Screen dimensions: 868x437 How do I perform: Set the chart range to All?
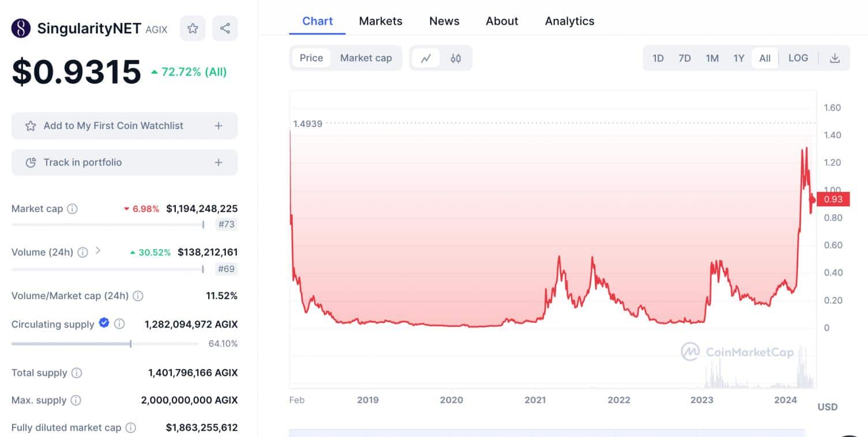765,58
